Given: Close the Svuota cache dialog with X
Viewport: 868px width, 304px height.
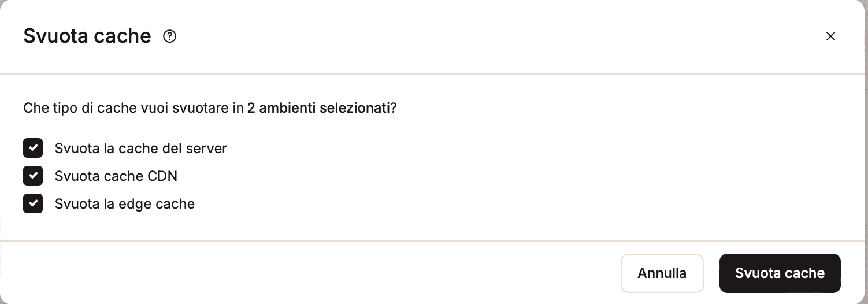Looking at the screenshot, I should [x=830, y=36].
